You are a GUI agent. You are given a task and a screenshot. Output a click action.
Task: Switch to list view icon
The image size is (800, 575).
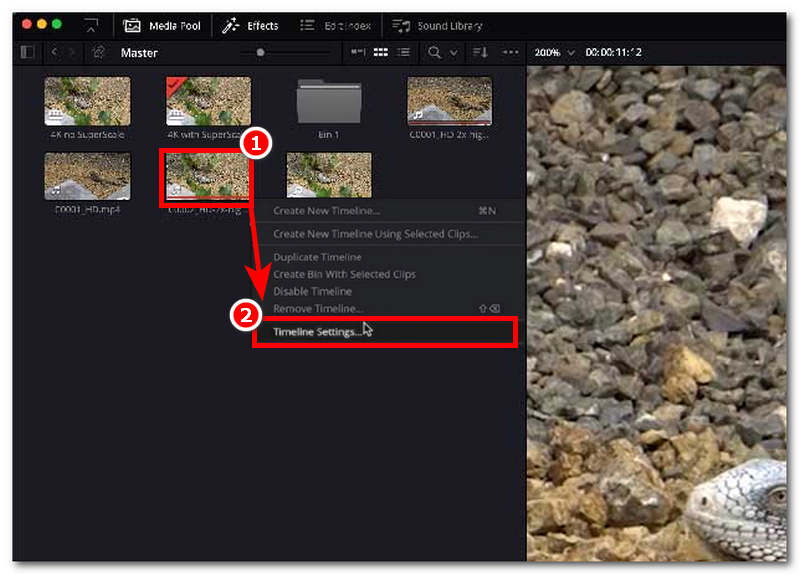coord(403,52)
